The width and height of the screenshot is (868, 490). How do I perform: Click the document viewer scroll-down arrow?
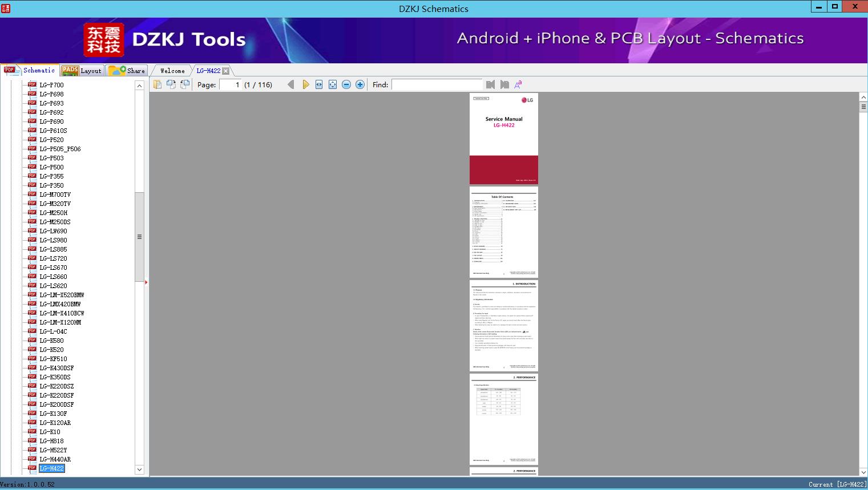(863, 472)
